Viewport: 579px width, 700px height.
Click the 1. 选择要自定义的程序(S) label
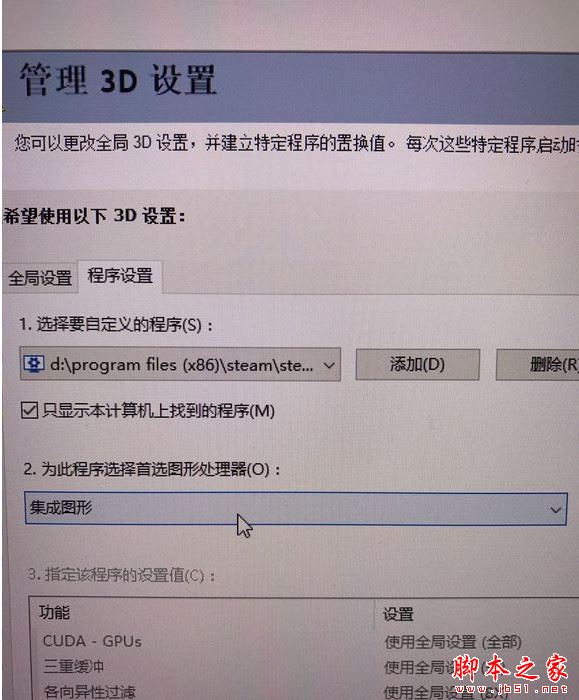coord(116,325)
